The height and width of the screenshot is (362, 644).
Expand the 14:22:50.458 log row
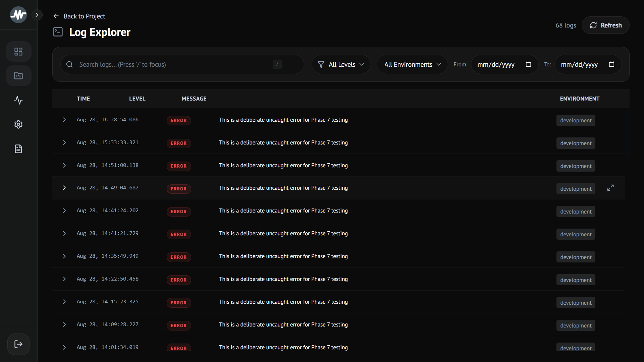(x=64, y=279)
